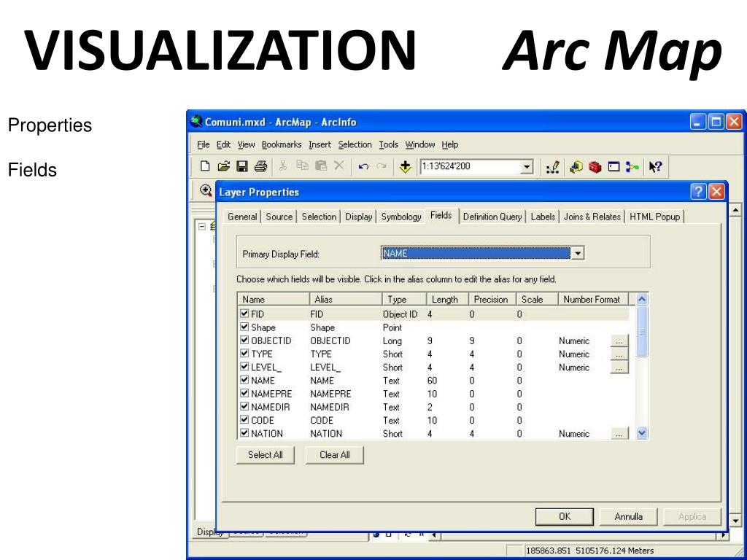Confirm with the OK button
Image resolution: width=747 pixels, height=560 pixels.
click(x=565, y=516)
